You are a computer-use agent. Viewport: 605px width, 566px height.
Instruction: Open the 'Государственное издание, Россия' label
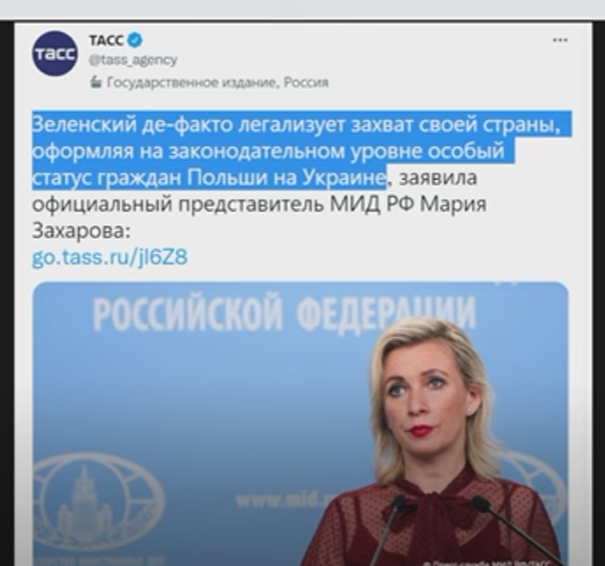[x=217, y=82]
